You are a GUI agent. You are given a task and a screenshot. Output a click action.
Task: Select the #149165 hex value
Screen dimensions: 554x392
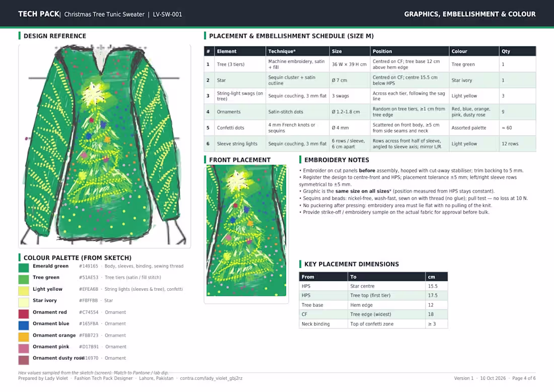[88, 266]
